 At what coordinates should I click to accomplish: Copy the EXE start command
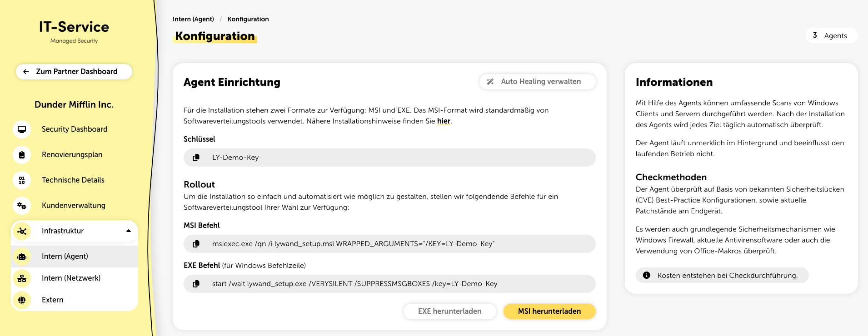tap(196, 284)
